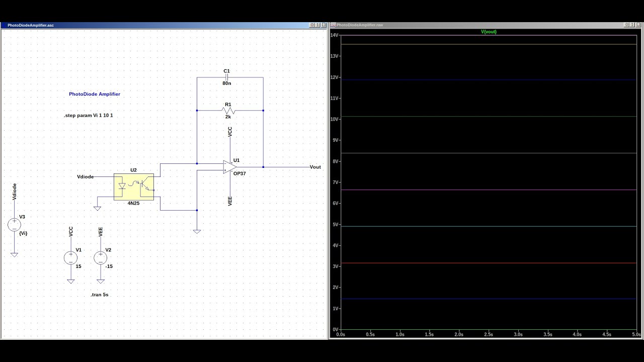Minimize the schematic window with its 0 button

pos(312,25)
